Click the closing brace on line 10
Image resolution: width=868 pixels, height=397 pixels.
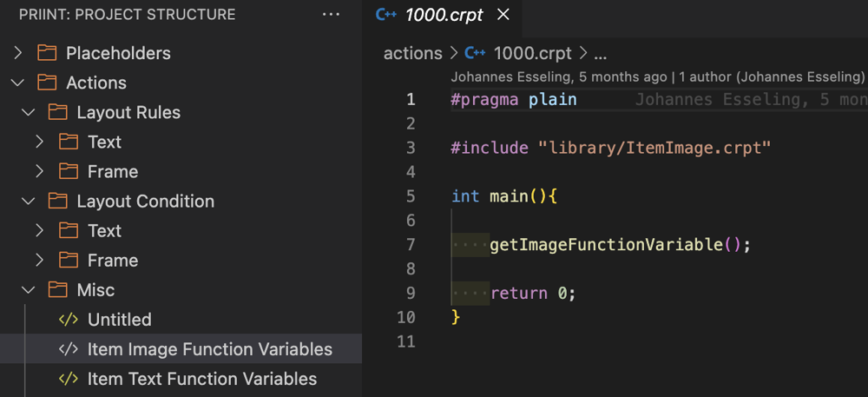click(456, 317)
